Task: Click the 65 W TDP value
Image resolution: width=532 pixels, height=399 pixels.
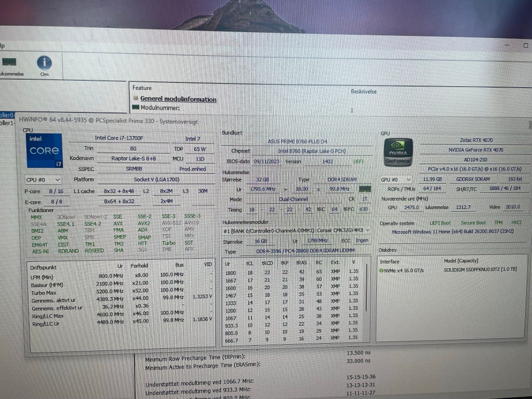Action: [x=199, y=149]
